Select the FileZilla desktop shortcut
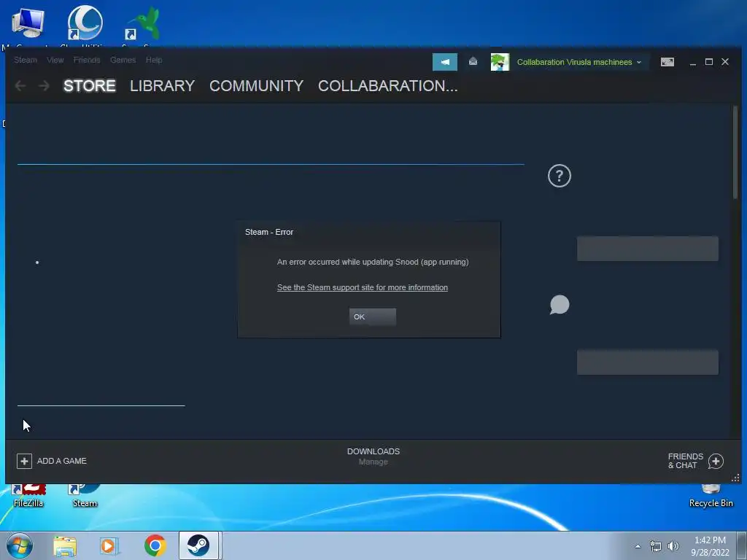Screen dimensions: 747x560 pos(28,496)
